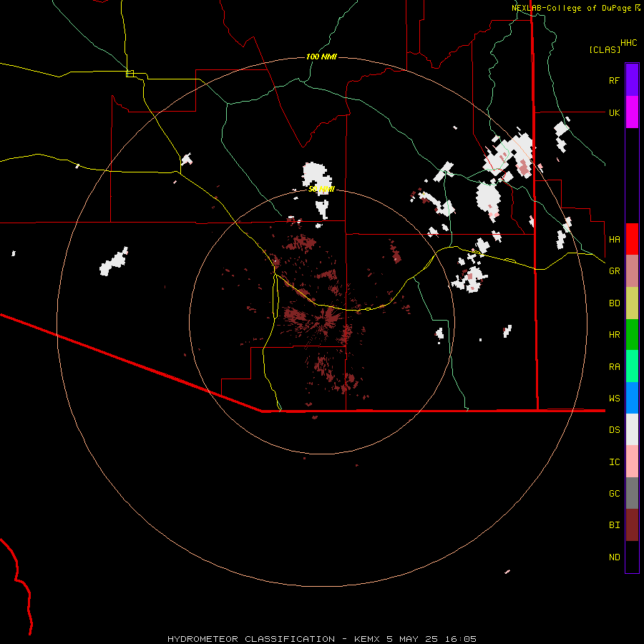Image resolution: width=644 pixels, height=644 pixels.
Task: Click the BD legend label
Action: [x=614, y=303]
